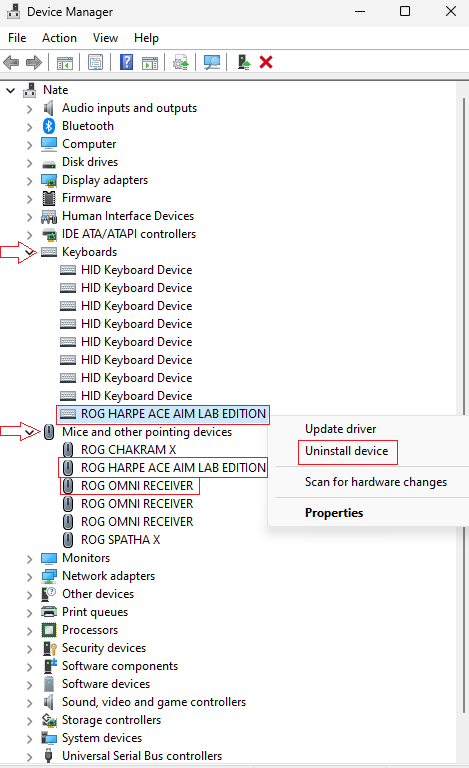The height and width of the screenshot is (768, 469).
Task: Click the Print queues printer icon
Action: coord(49,612)
